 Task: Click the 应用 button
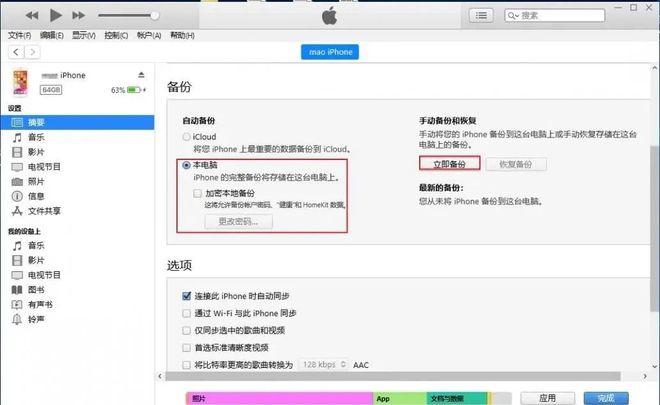coord(547,398)
